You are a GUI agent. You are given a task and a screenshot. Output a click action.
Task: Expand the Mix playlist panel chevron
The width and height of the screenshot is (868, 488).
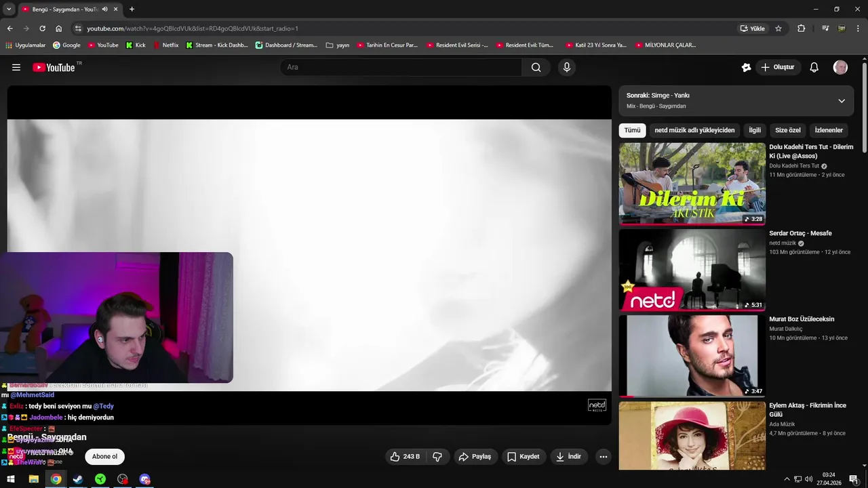[842, 101]
